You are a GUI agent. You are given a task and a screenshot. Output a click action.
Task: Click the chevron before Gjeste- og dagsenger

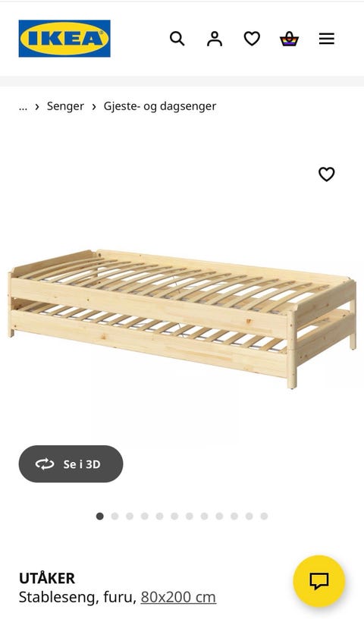pos(94,107)
